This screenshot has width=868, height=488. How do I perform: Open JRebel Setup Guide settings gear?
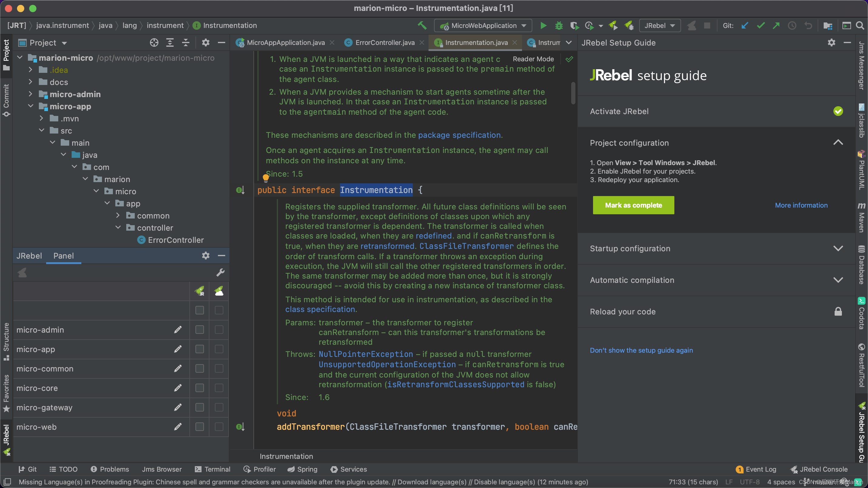(x=831, y=43)
